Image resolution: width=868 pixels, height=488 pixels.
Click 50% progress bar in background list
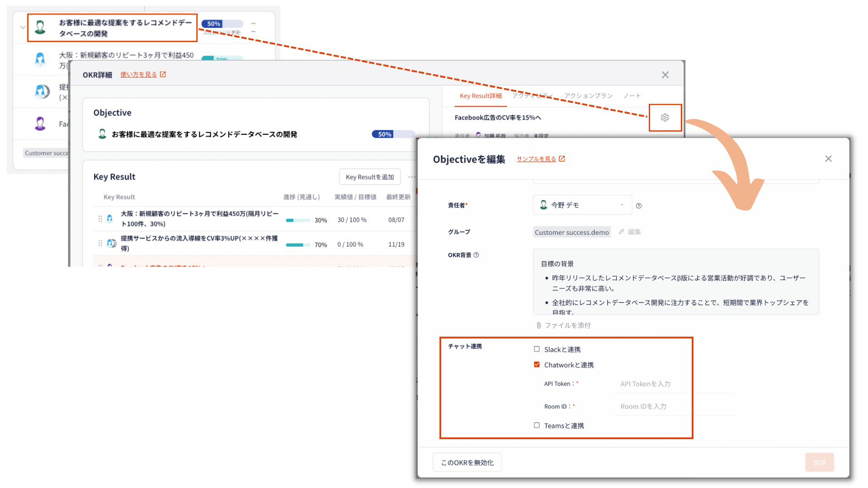(222, 24)
